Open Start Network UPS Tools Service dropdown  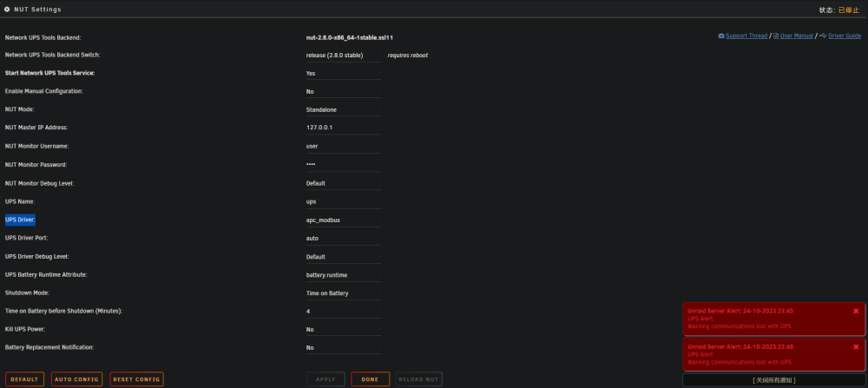[x=343, y=74]
